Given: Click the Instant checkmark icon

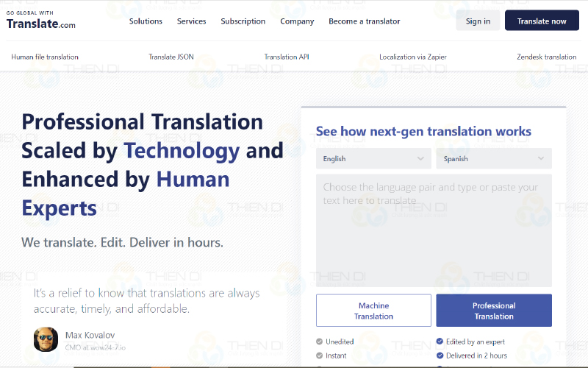Looking at the screenshot, I should [320, 355].
